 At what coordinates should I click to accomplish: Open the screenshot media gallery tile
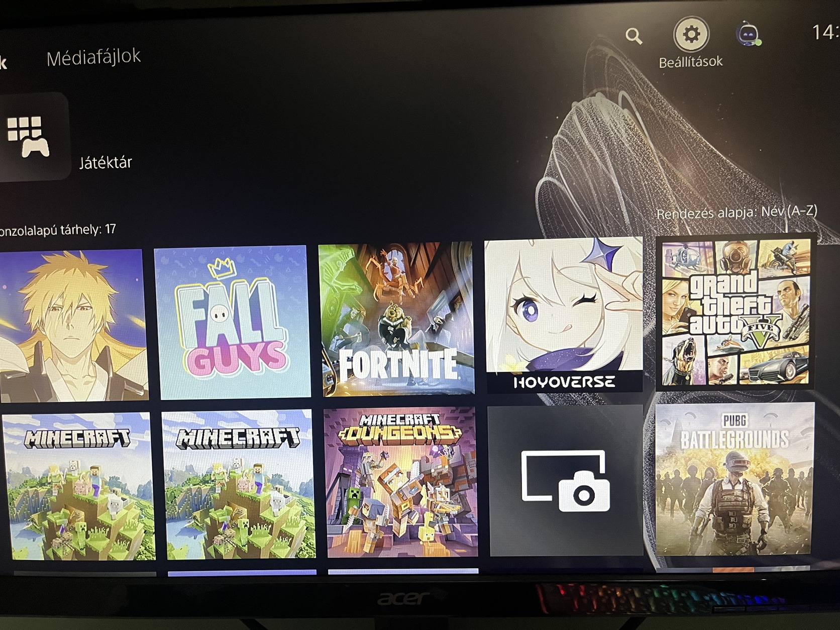coord(566,480)
